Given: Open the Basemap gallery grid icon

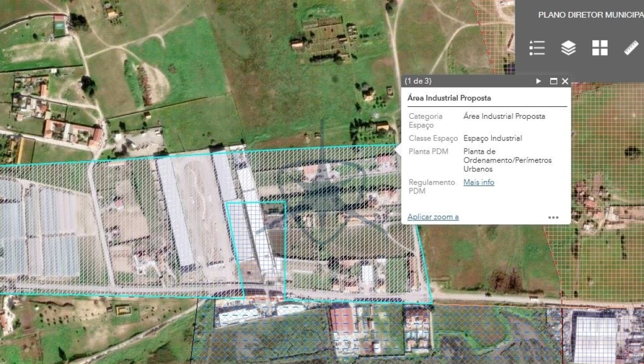Looking at the screenshot, I should (600, 48).
